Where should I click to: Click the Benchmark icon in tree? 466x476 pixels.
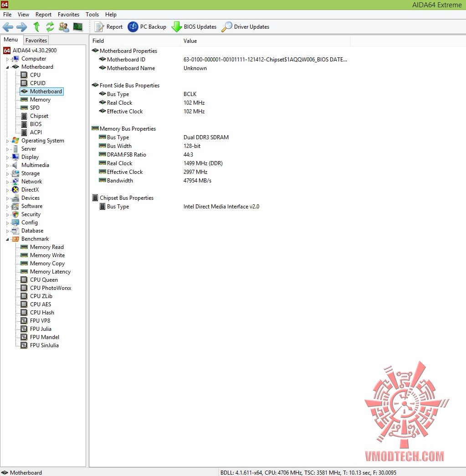pos(15,239)
